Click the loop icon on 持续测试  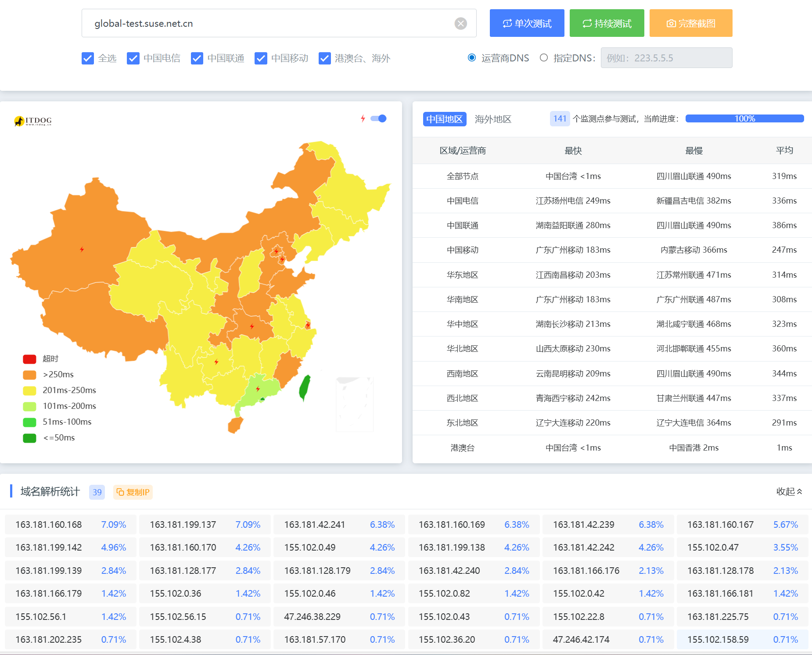click(587, 23)
